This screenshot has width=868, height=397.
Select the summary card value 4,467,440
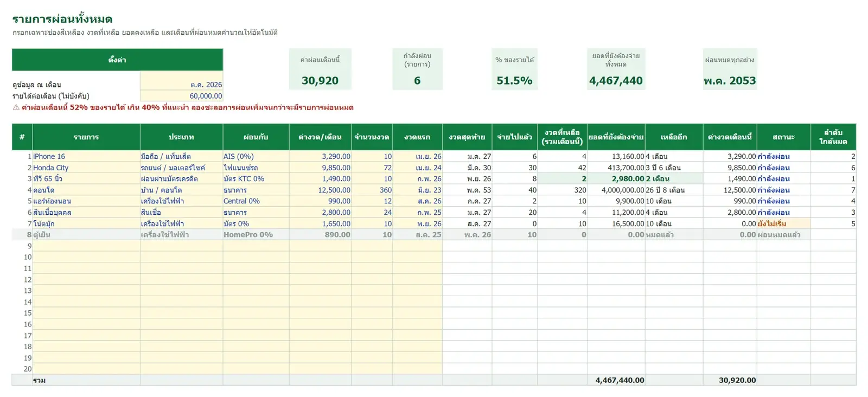616,81
